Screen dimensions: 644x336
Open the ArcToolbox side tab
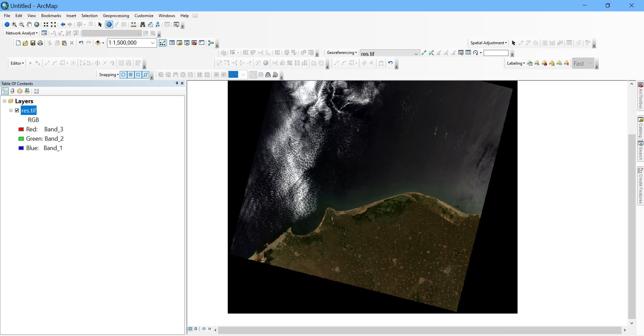point(640,96)
